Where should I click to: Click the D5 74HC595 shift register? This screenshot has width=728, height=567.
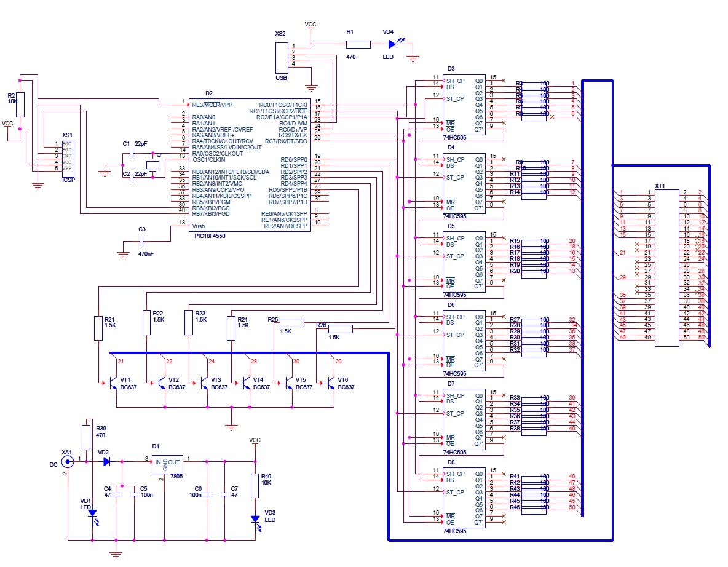[464, 262]
